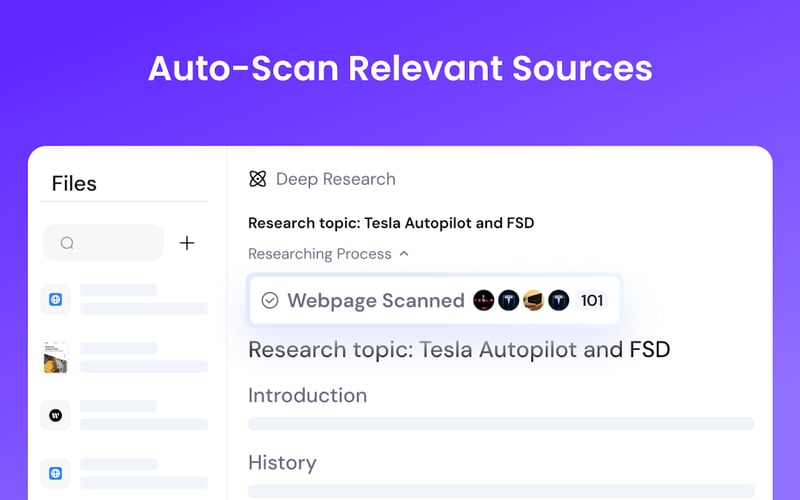The image size is (800, 500).
Task: Click the large Research topic heading
Action: (459, 350)
